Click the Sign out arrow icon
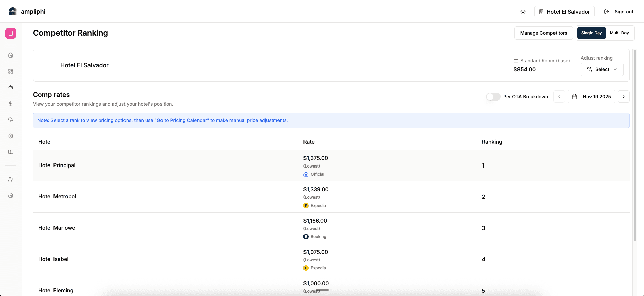644x296 pixels. click(607, 12)
